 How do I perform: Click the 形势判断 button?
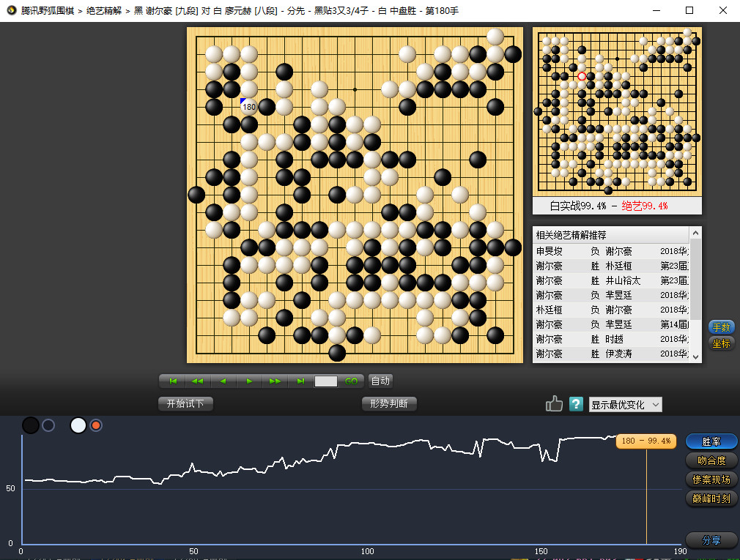click(389, 404)
